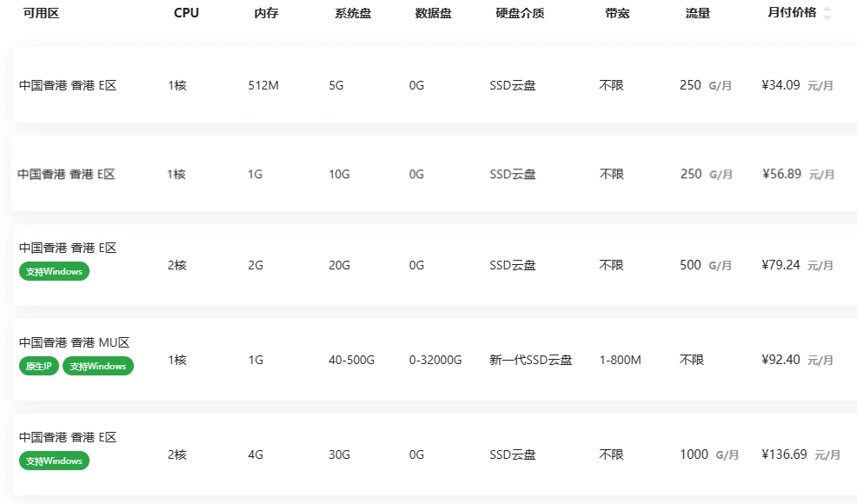
Task: Pick the 2核 4G plan priced ¥136.69
Action: [435, 454]
